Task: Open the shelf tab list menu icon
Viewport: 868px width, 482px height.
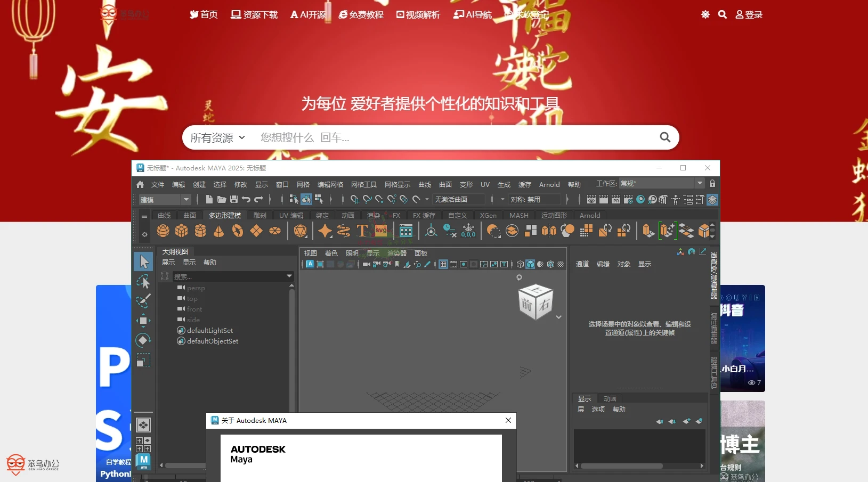Action: [x=144, y=217]
